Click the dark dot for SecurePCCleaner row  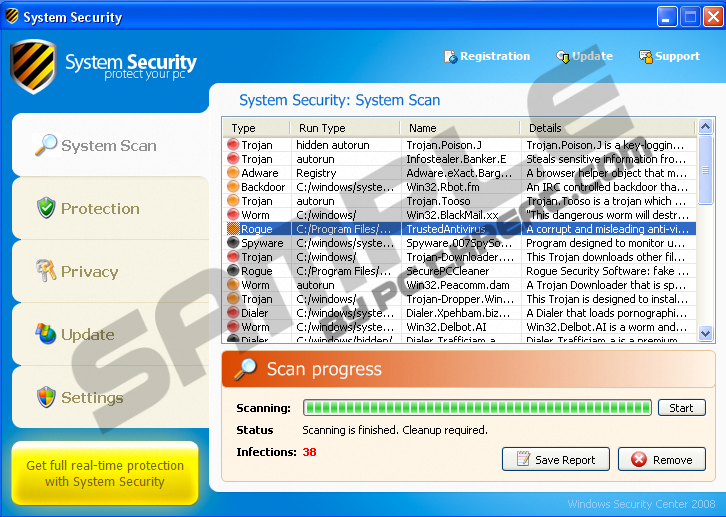point(233,270)
